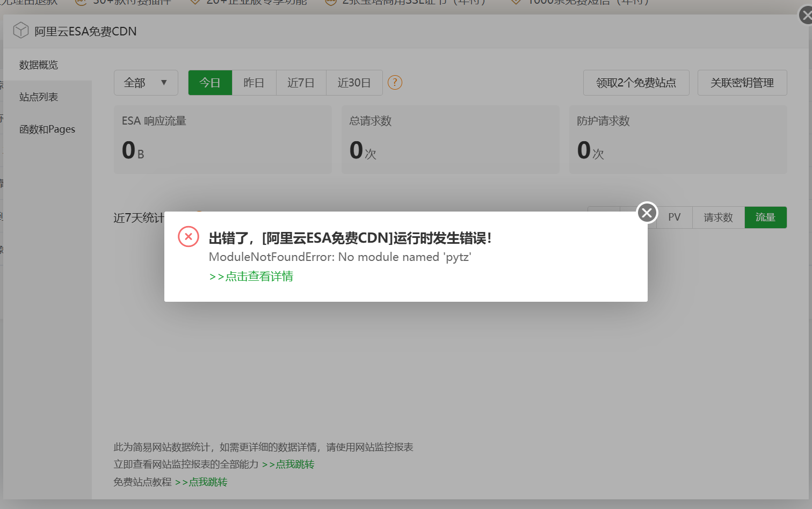Close the pytz error dialog
The image size is (812, 509).
(647, 213)
